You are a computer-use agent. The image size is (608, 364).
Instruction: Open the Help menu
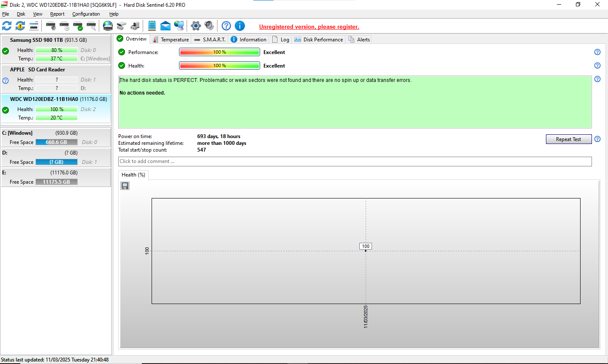click(114, 14)
